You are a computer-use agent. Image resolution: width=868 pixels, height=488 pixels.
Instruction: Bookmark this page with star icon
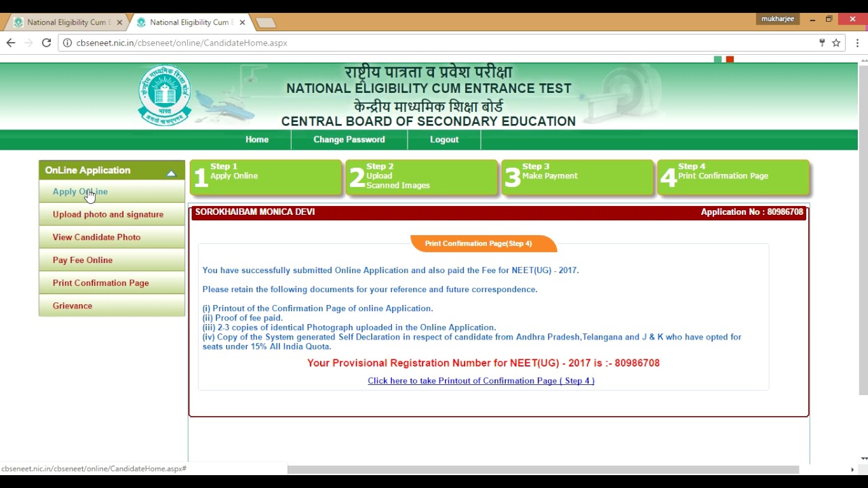[x=836, y=43]
